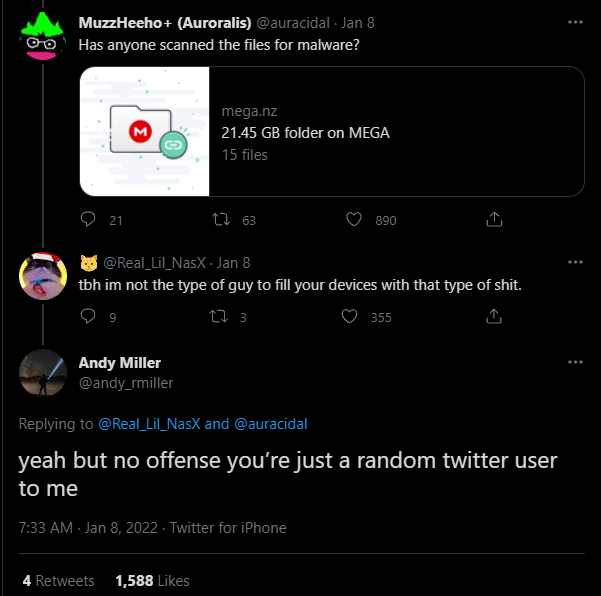View the 4 Retweets list

click(58, 581)
